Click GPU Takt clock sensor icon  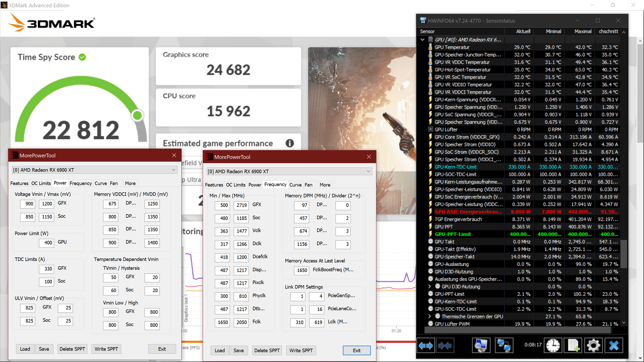430,242
